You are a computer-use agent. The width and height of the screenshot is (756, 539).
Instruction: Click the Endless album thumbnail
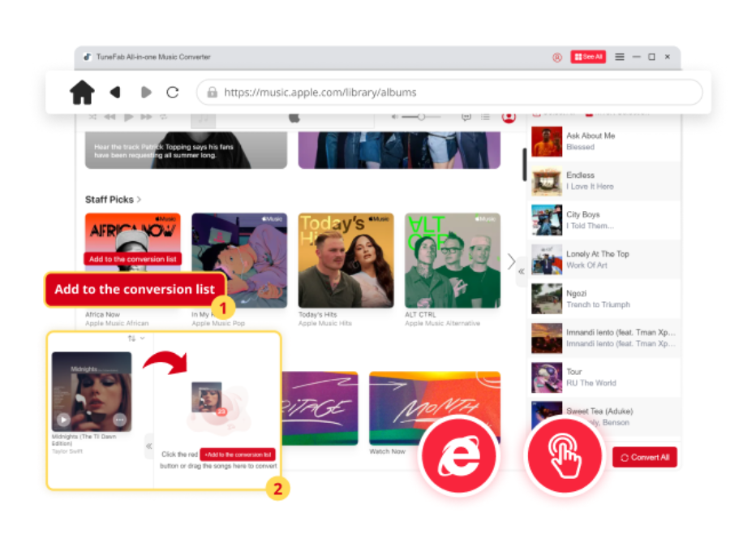tap(547, 181)
